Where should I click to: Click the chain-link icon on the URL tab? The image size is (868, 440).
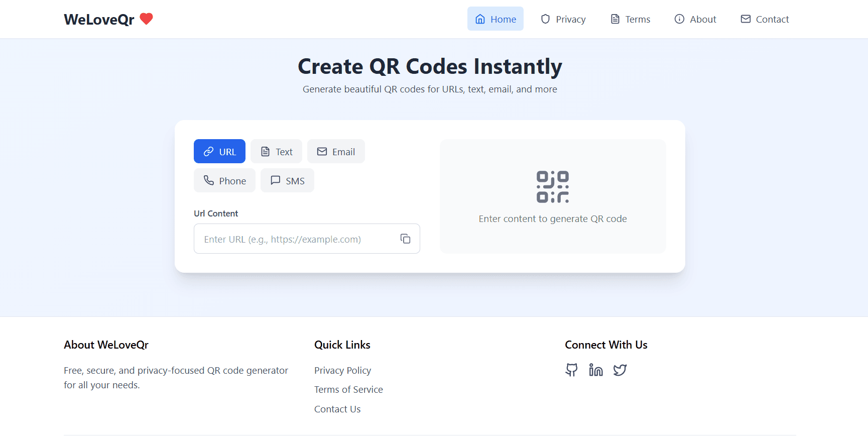[209, 151]
